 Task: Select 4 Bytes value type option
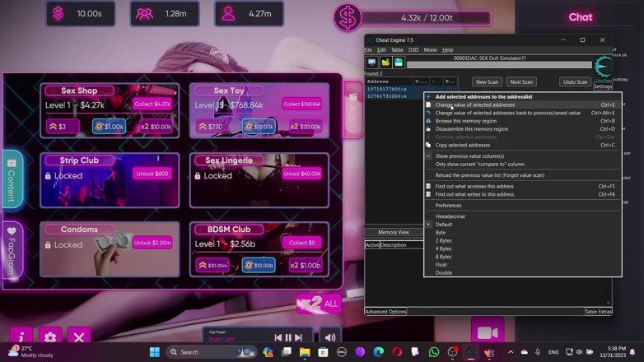(522, 248)
